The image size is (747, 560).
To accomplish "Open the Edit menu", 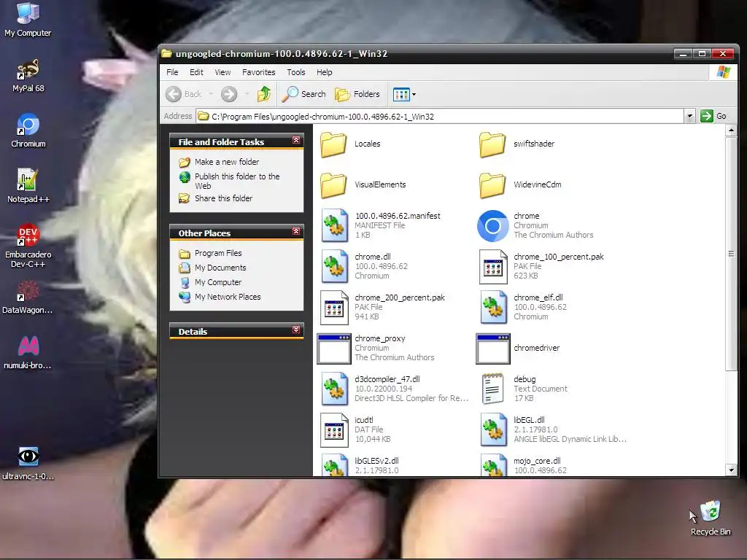I will [x=196, y=72].
